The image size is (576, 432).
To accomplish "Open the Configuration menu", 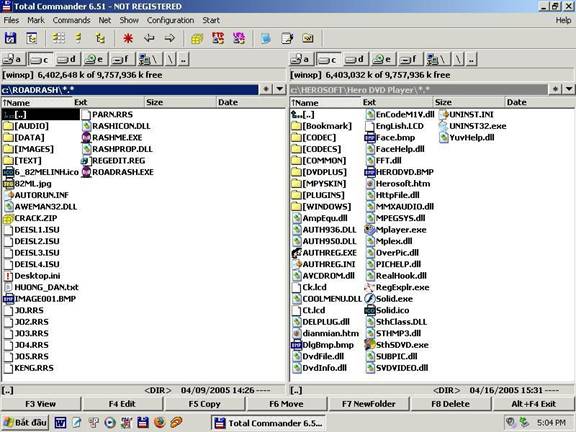I will click(x=170, y=20).
